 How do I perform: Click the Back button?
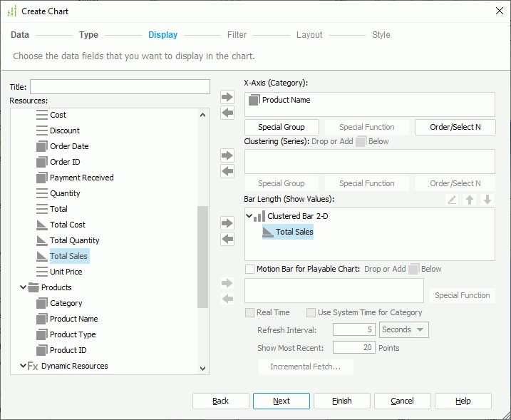point(221,401)
